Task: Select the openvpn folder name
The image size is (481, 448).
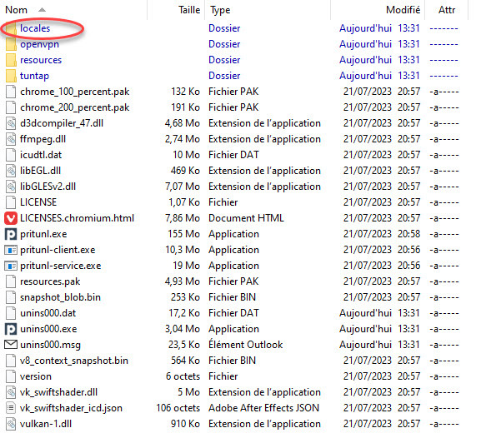Action: tap(39, 44)
